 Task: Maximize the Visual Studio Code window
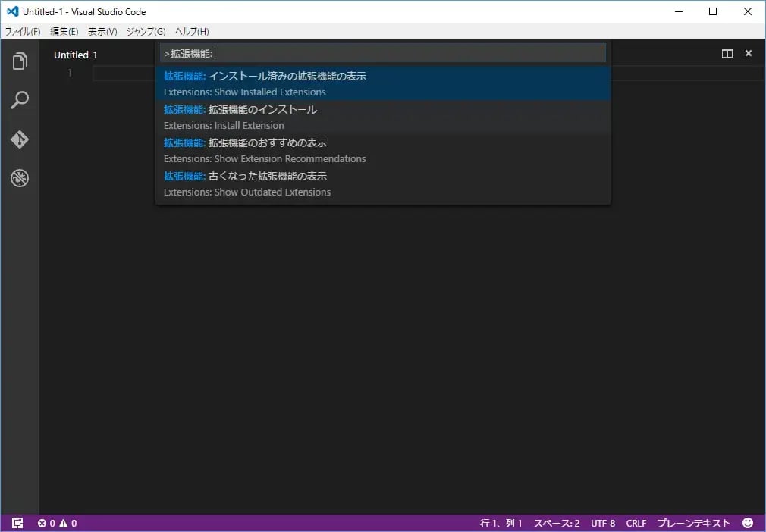click(x=713, y=11)
